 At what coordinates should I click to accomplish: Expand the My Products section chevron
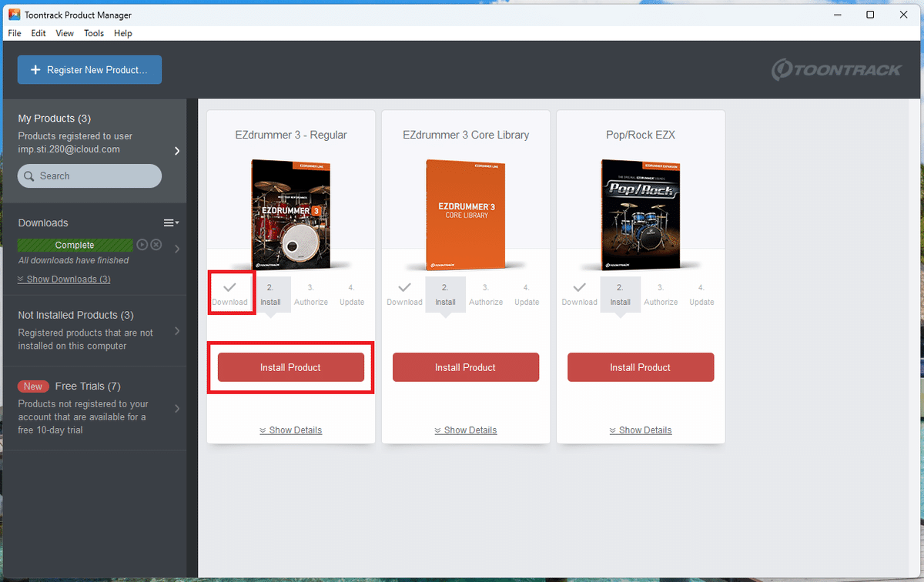pyautogui.click(x=177, y=151)
